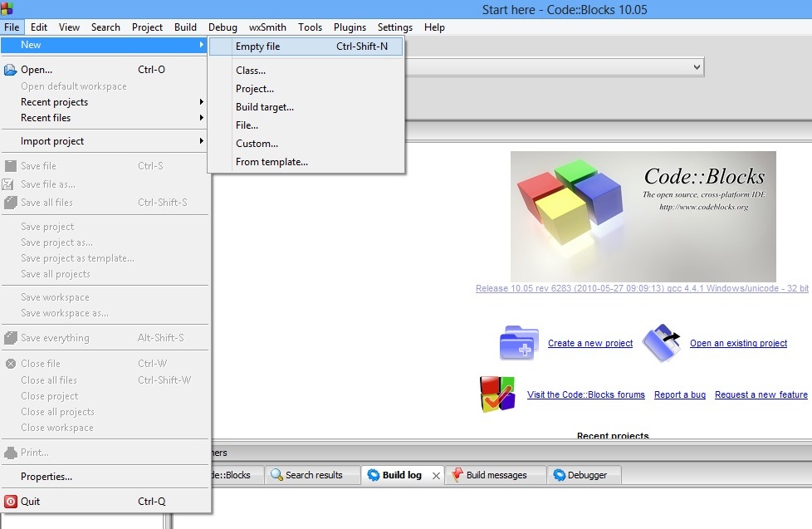Open the Settings menu
The image size is (812, 529).
coord(395,27)
